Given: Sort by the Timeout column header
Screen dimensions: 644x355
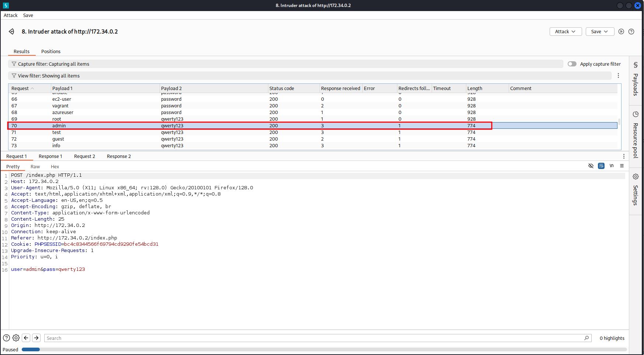Looking at the screenshot, I should click(x=449, y=88).
